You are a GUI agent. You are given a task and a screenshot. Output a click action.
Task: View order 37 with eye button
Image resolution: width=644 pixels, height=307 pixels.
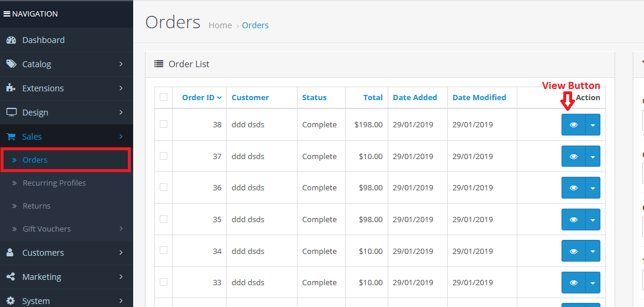[573, 156]
